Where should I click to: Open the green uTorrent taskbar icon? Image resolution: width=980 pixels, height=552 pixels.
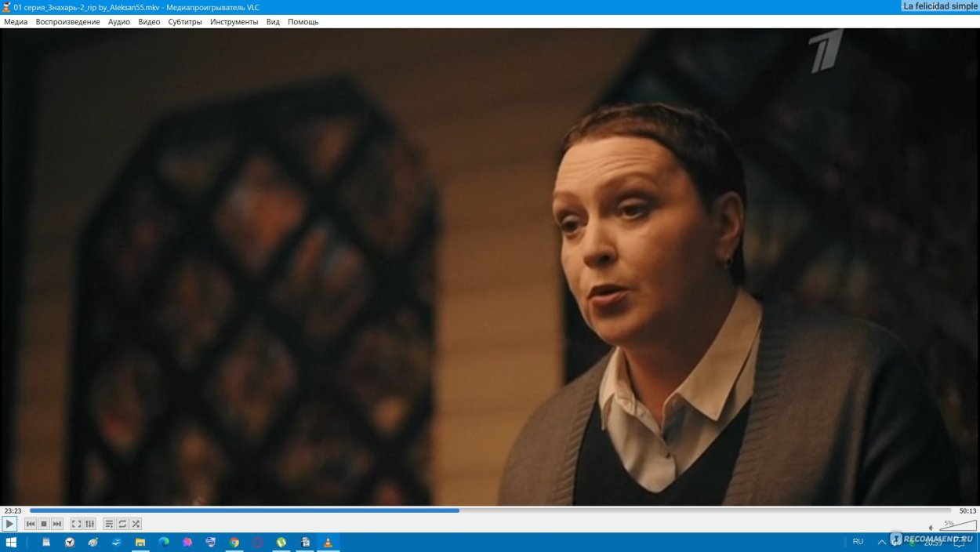(281, 542)
